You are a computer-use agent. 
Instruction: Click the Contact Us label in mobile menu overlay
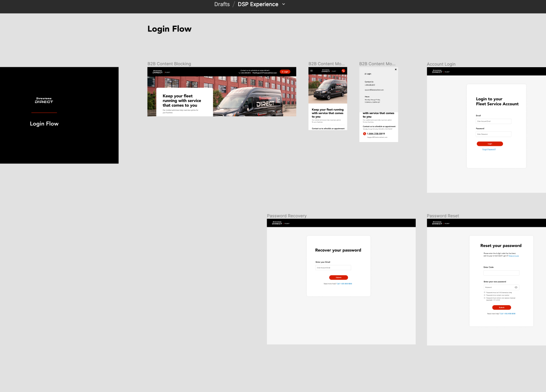(369, 82)
